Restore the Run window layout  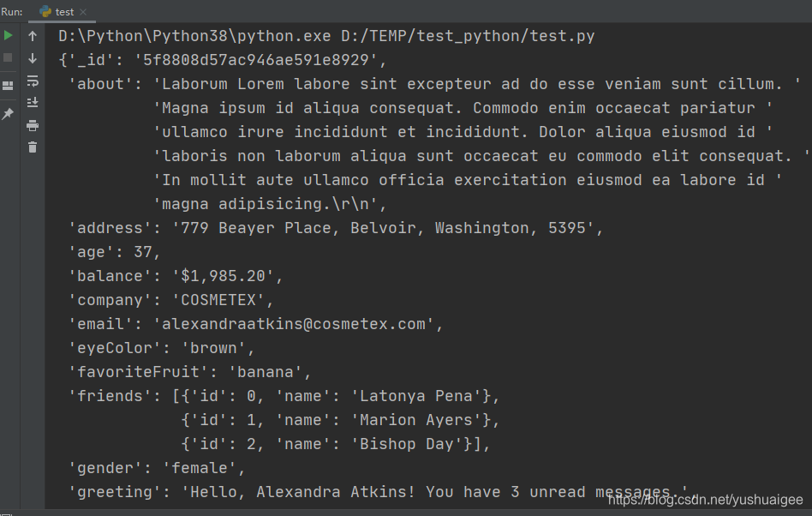(x=8, y=84)
